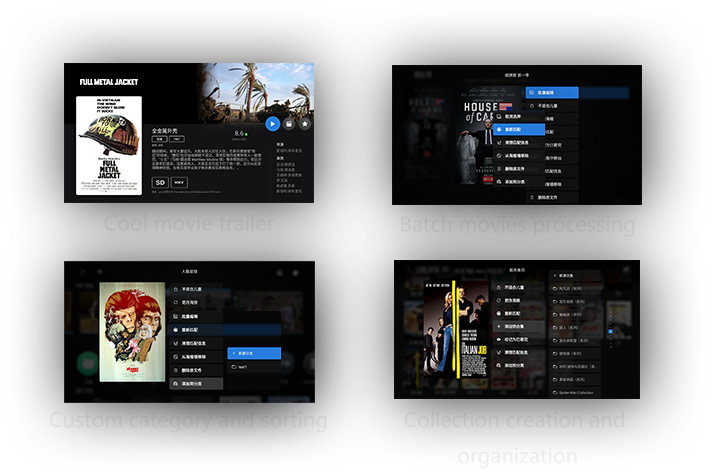The height and width of the screenshot is (475, 713).
Task: Choose 重新匹配 in the apes poster menu
Action: (196, 330)
